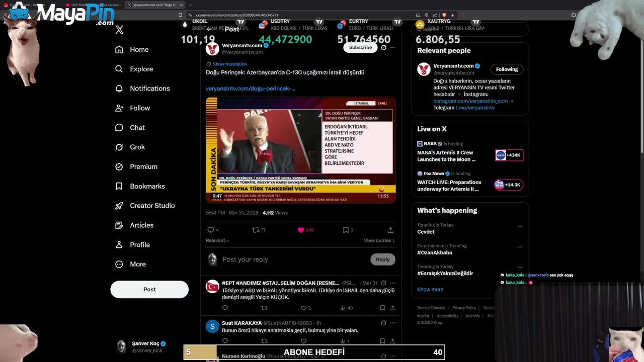Bookmark the Selim Doğan reply
Viewport: 644px width, 362px height.
click(x=382, y=308)
